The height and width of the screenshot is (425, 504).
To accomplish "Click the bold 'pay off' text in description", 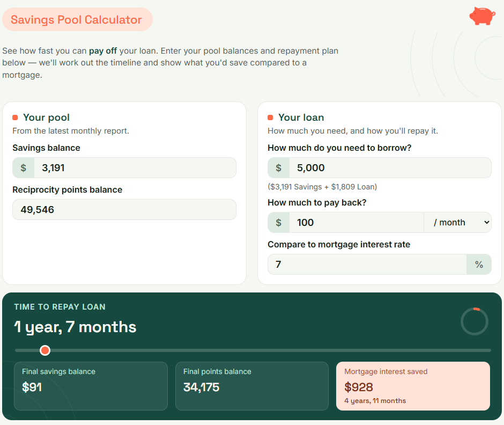I will click(x=103, y=51).
